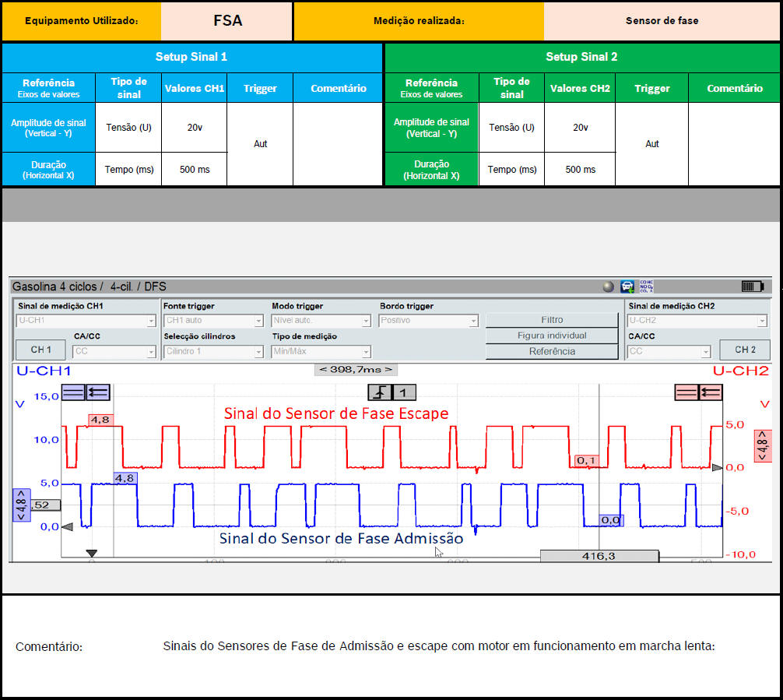Click the blue CH1 left-arrow icon
The image size is (783, 700).
tap(98, 392)
